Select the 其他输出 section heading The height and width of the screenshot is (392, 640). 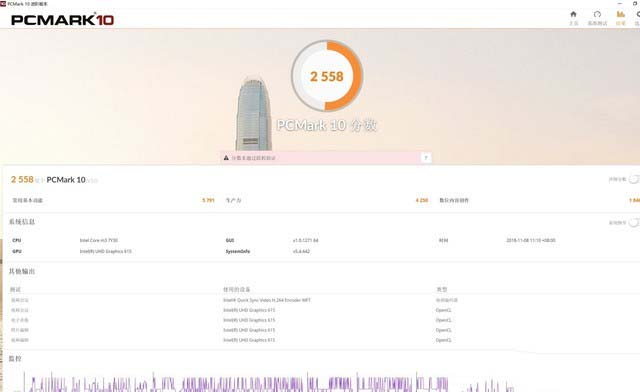point(22,271)
